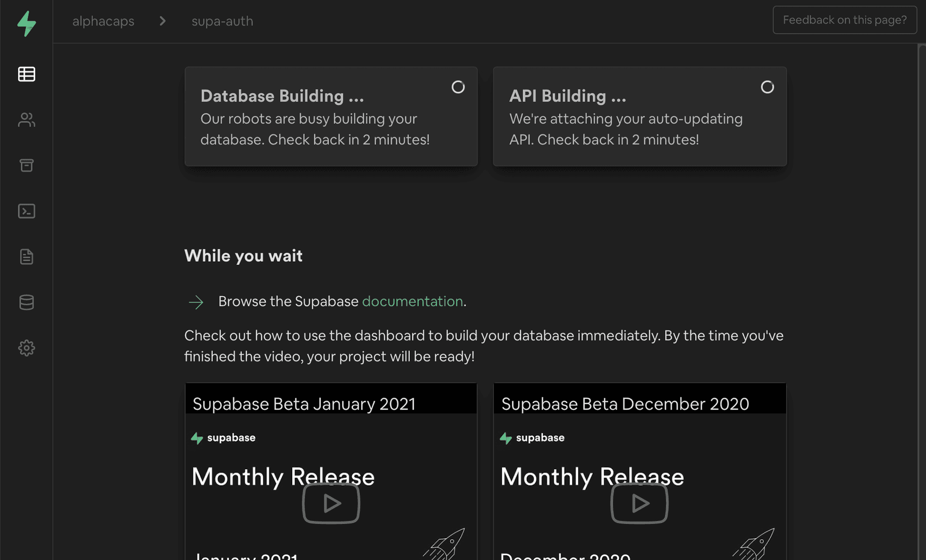Screen dimensions: 926x560
Task: Click the Feedback on this page button
Action: 844,20
